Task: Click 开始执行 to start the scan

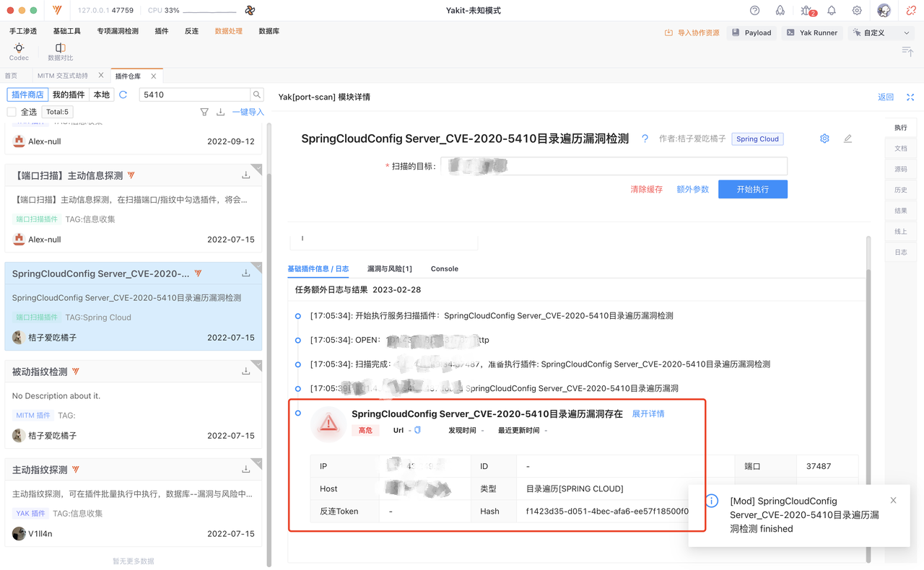Action: point(753,189)
